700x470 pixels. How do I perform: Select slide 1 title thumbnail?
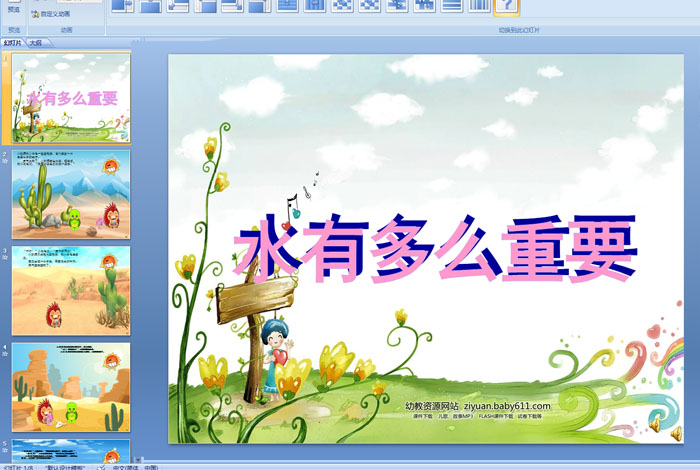coord(71,98)
